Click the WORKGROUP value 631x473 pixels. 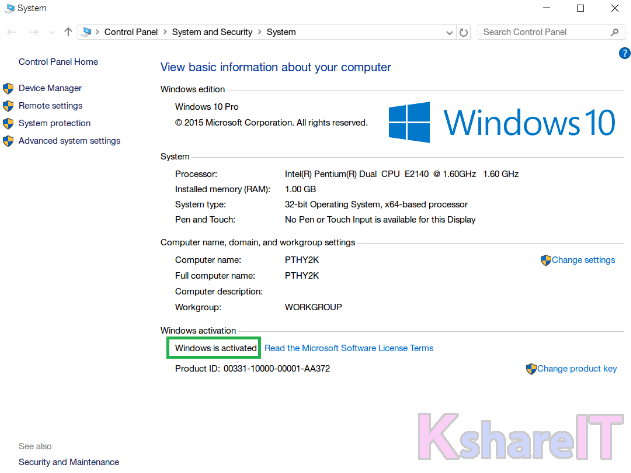313,307
